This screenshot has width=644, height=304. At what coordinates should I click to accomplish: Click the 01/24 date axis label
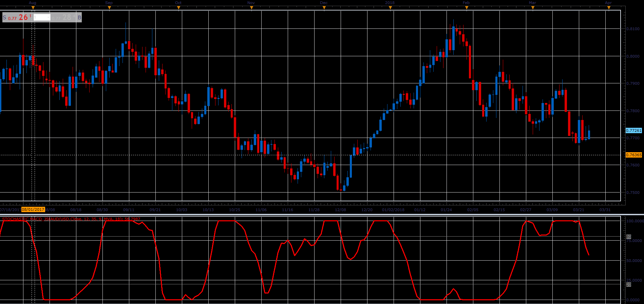pos(447,210)
